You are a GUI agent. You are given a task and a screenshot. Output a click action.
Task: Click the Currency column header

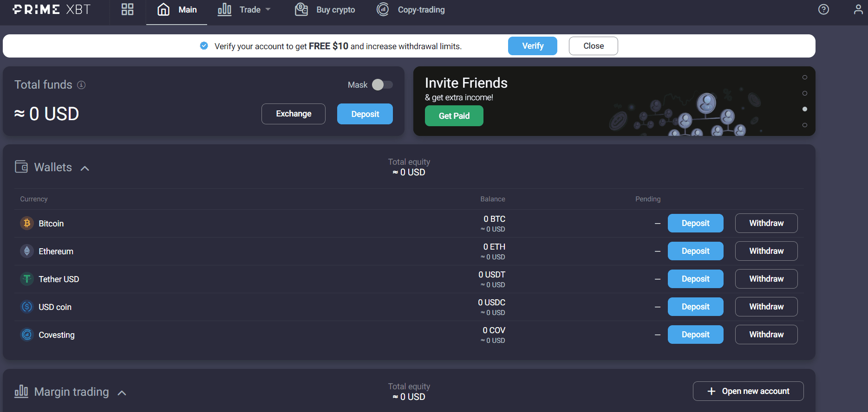[x=34, y=199]
